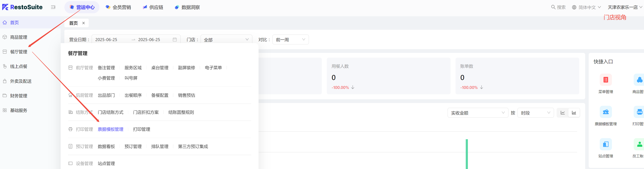Open 备餐配置 link
The height and width of the screenshot is (169, 644).
[x=160, y=95]
